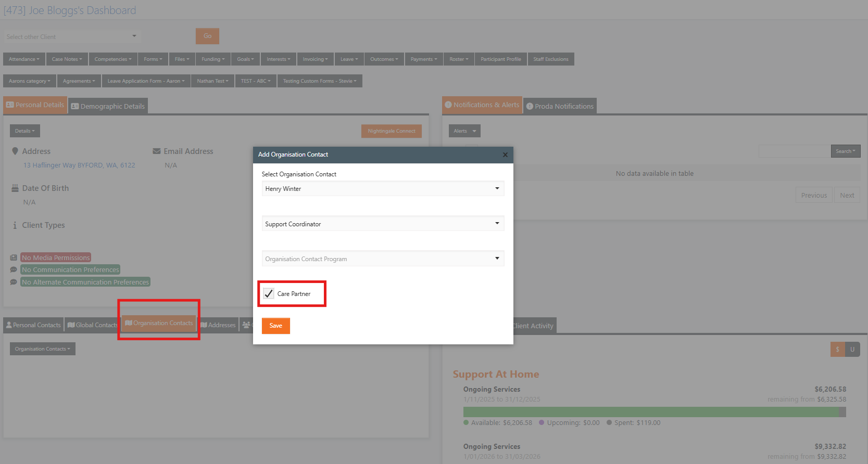This screenshot has height=464, width=868.
Task: Click the speech icon beside No Communication Preferences
Action: pyautogui.click(x=14, y=269)
